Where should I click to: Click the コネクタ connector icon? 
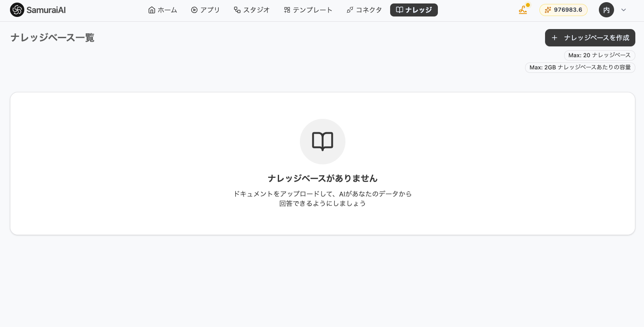350,10
